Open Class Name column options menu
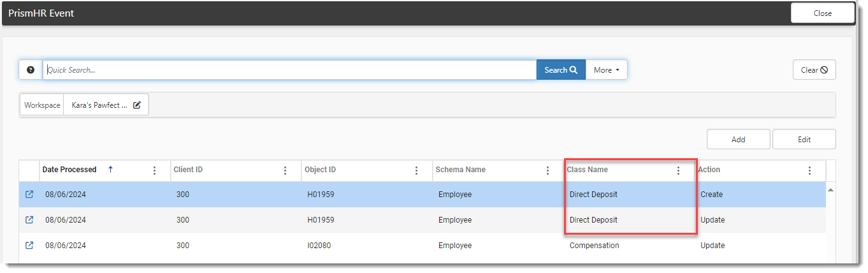The image size is (868, 273). [x=678, y=170]
